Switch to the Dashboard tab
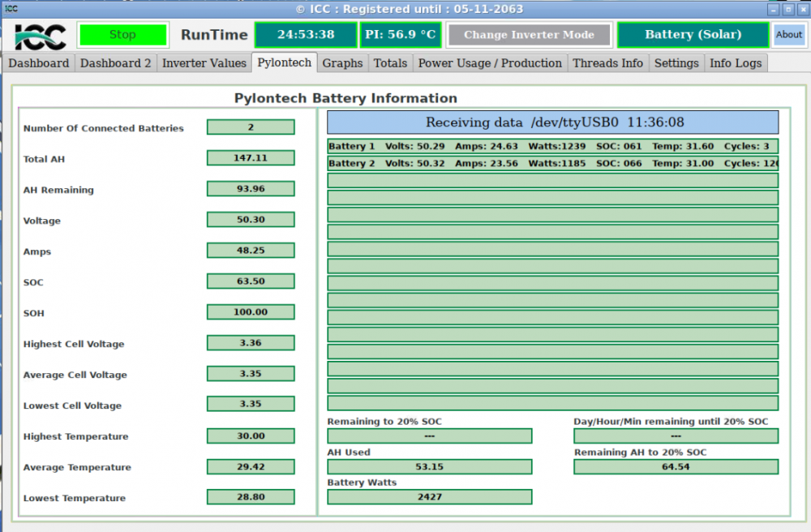This screenshot has width=811, height=532. tap(39, 63)
